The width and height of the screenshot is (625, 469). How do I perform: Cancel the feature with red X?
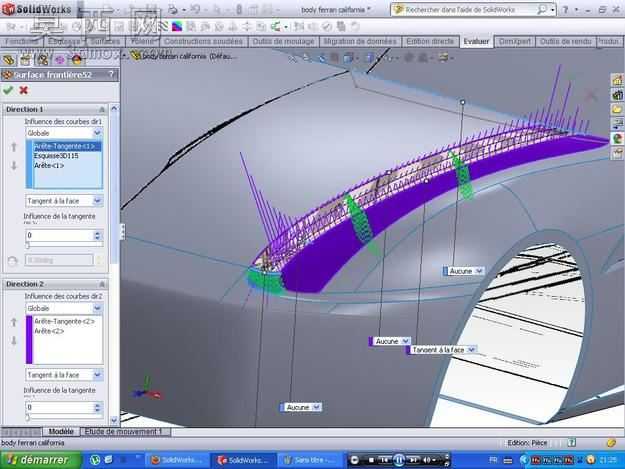(24, 90)
